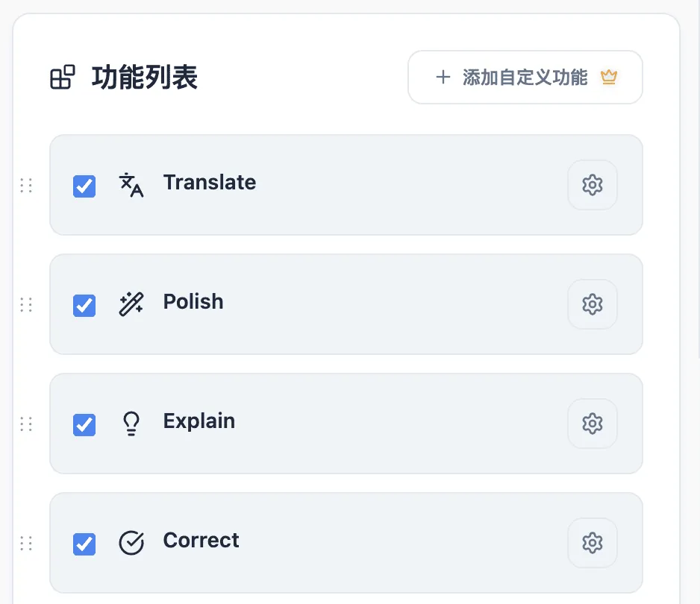The width and height of the screenshot is (700, 604).
Task: Click the Explain lightbulb icon
Action: point(131,423)
